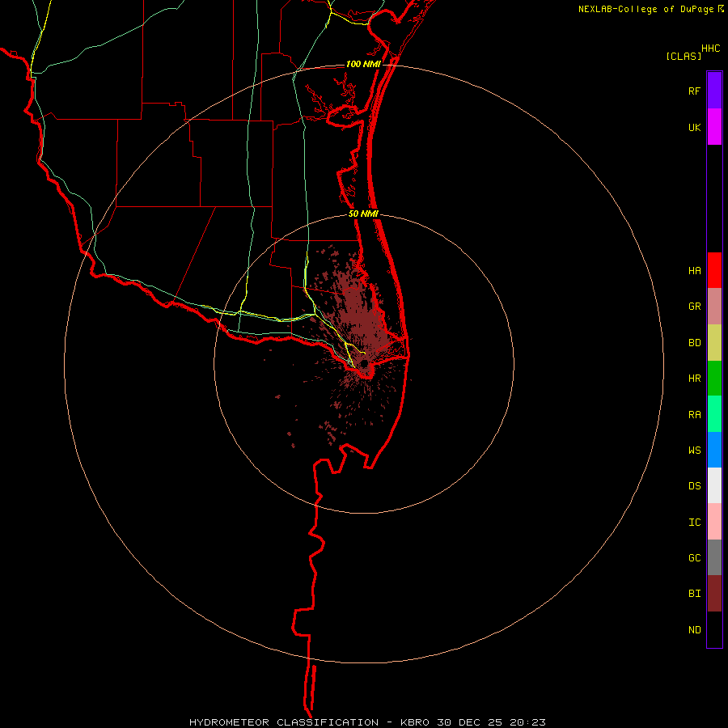Image resolution: width=728 pixels, height=728 pixels.
Task: Click the DS white legend swatch
Action: tap(714, 485)
